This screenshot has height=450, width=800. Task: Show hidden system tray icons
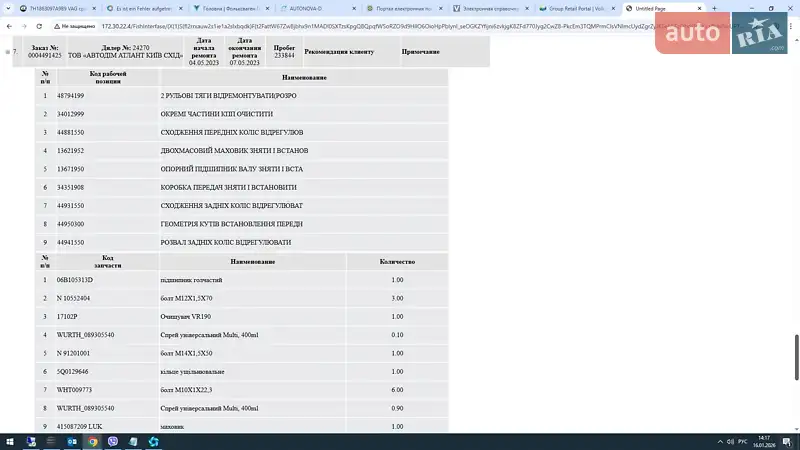tap(720, 442)
